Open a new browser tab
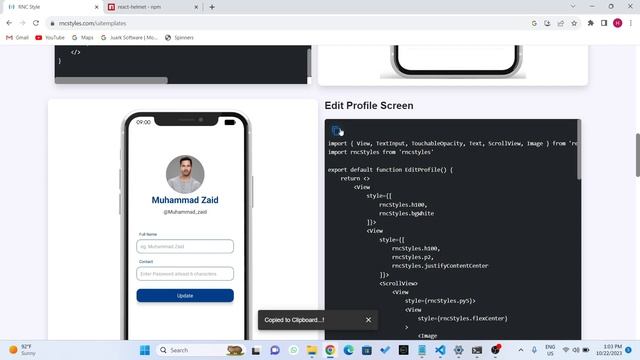Viewport: 640px width, 360px height. click(212, 7)
